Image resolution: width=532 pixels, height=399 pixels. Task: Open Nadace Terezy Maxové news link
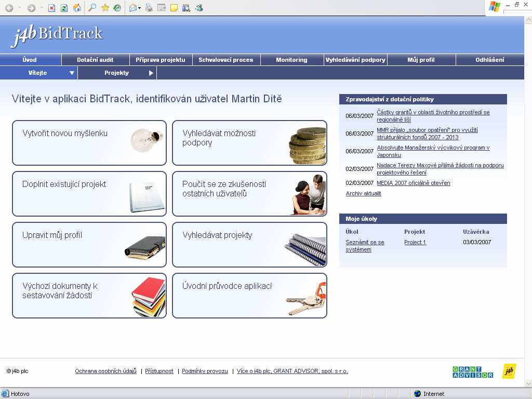[x=440, y=169]
